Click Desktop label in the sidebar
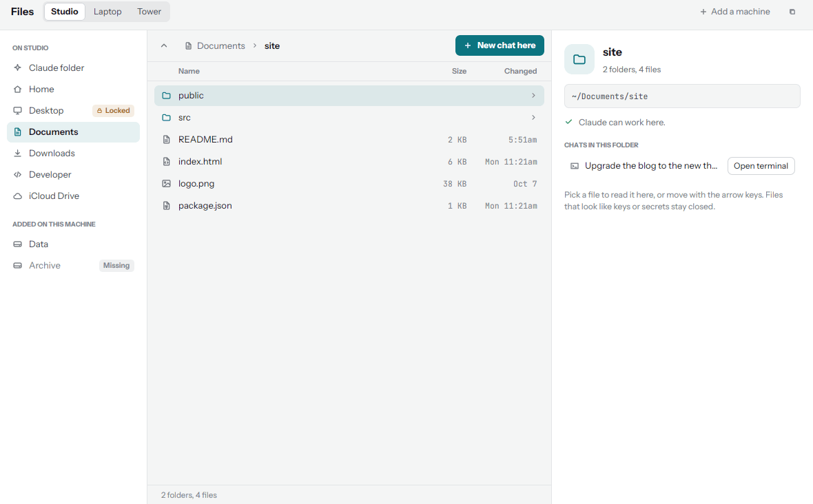 46,110
